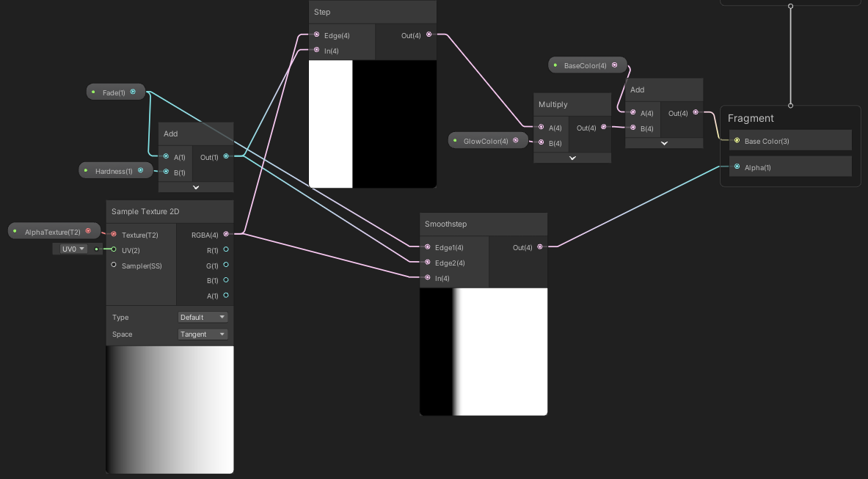Click Sample Texture 2D A(1) output port
This screenshot has width=868, height=479.
pyautogui.click(x=226, y=296)
